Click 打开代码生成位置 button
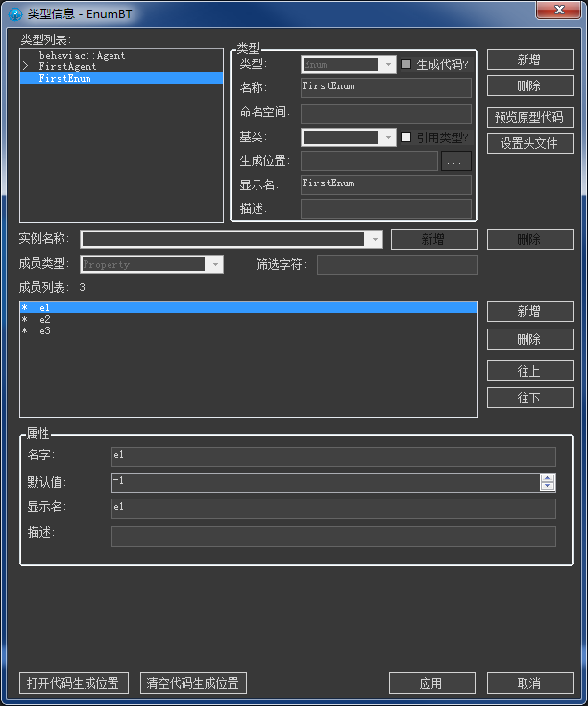The width and height of the screenshot is (588, 706). tap(73, 683)
